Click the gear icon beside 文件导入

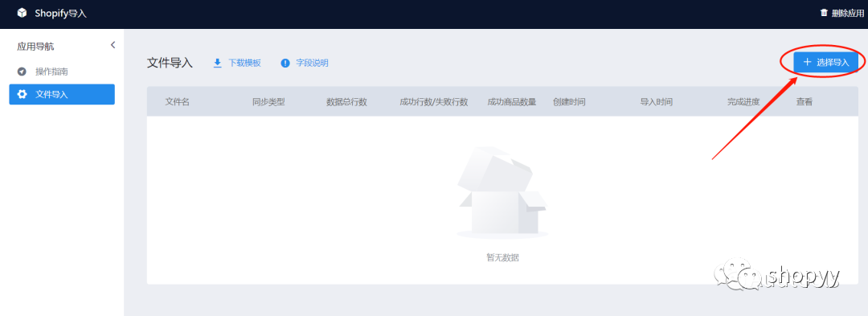click(23, 94)
